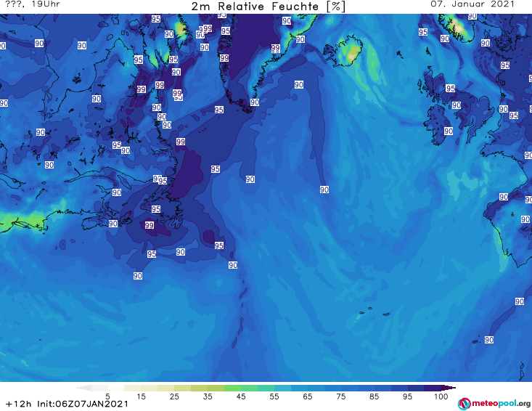The width and height of the screenshot is (532, 411).
Task: Click the '15' value on the colour scale
Action: tap(141, 396)
